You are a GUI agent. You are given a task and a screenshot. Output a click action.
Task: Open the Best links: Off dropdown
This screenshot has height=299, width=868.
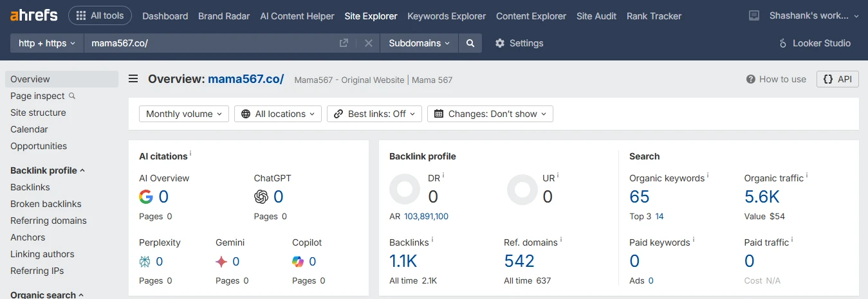(374, 114)
